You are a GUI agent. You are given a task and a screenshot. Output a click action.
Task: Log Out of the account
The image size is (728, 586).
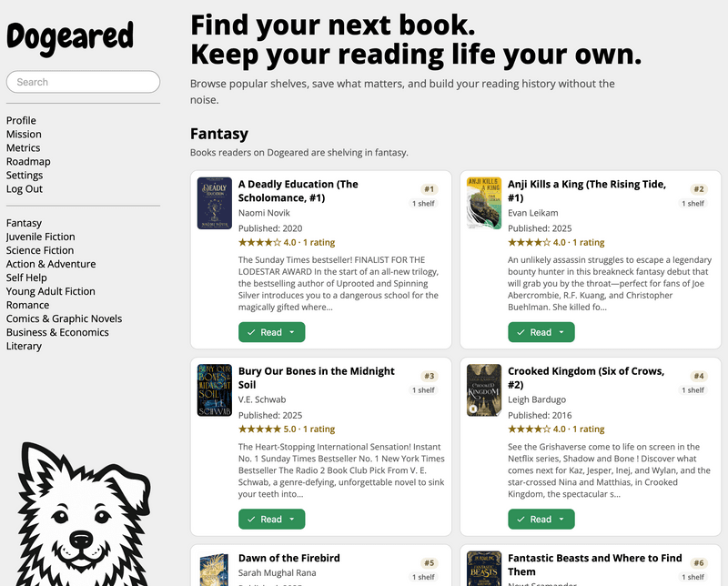(x=25, y=189)
